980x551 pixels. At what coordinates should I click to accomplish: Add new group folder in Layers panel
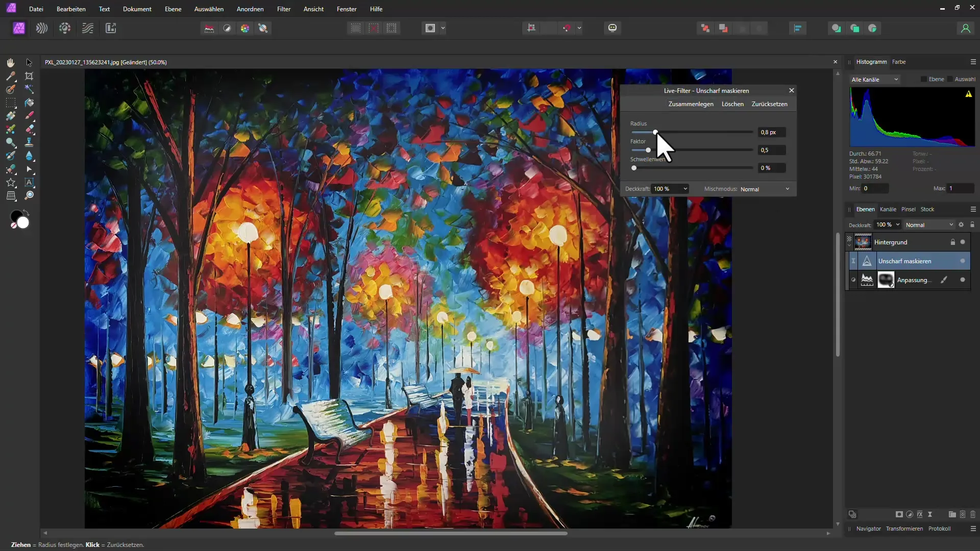[x=952, y=514]
